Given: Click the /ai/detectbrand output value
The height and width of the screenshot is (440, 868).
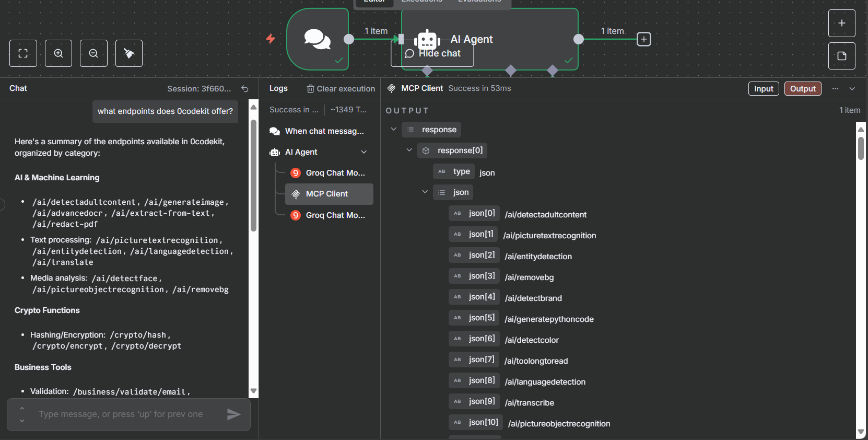Looking at the screenshot, I should point(533,298).
